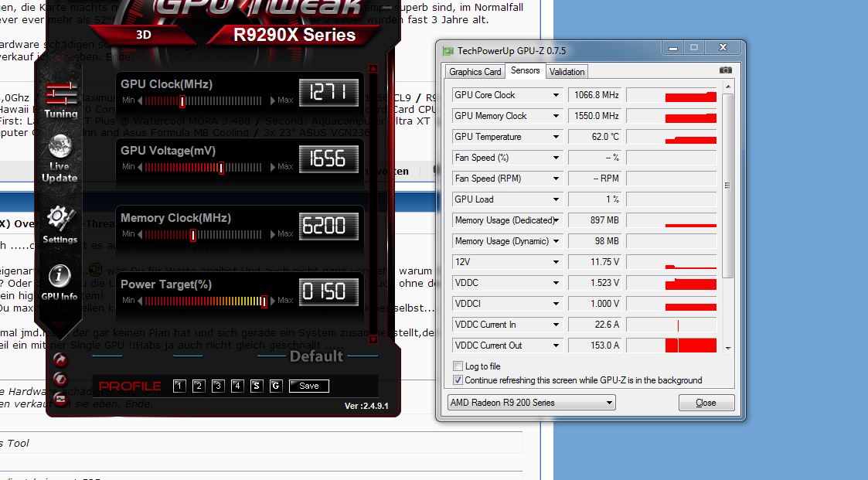Increase Memory Clock with Max arrow
Viewport: 868px width, 480px height.
[x=272, y=234]
